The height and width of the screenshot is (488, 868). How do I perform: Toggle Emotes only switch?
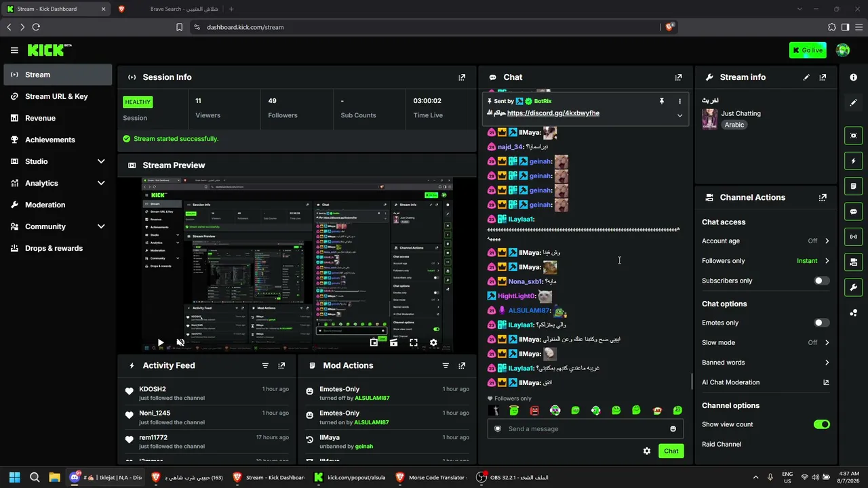pos(821,323)
